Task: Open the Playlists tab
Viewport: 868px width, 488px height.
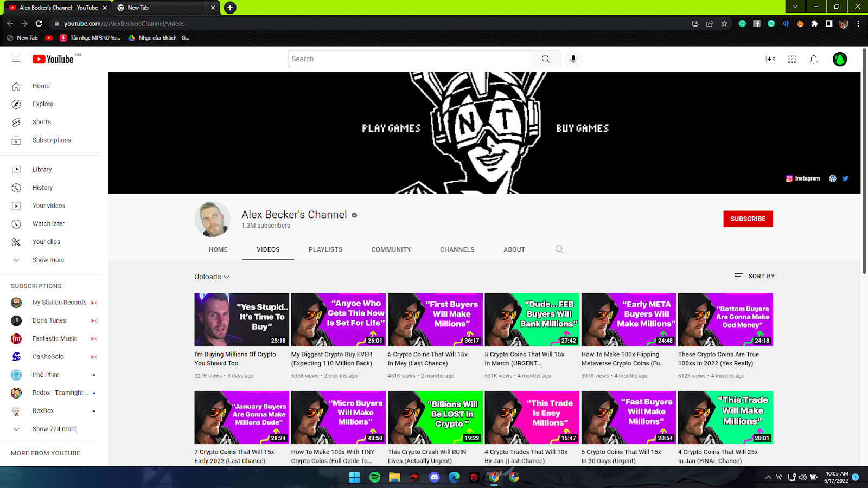Action: (x=325, y=249)
